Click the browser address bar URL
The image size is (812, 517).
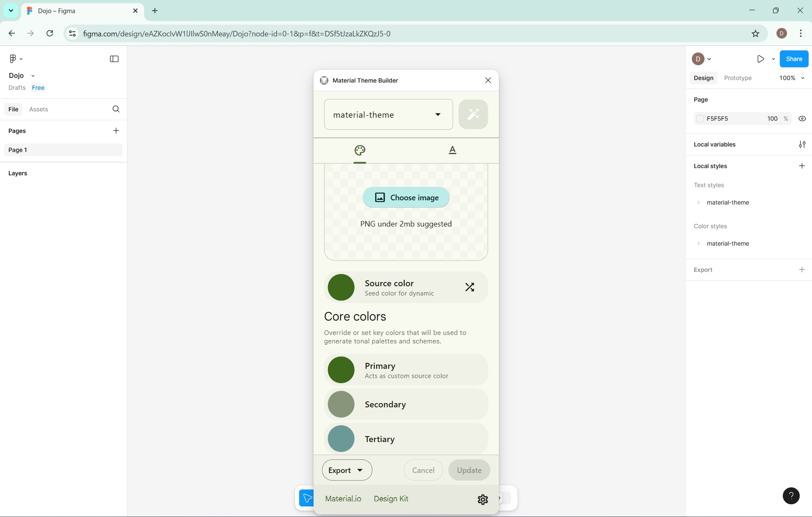(237, 33)
